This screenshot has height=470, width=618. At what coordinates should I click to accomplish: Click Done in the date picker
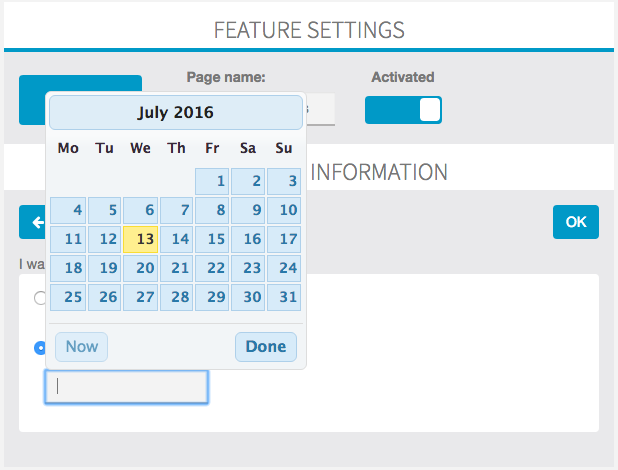point(265,347)
